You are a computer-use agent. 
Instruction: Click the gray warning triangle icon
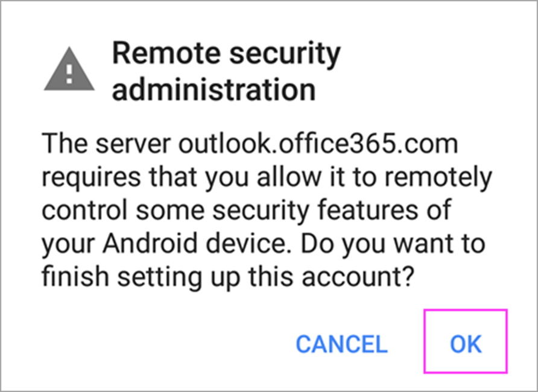(69, 69)
